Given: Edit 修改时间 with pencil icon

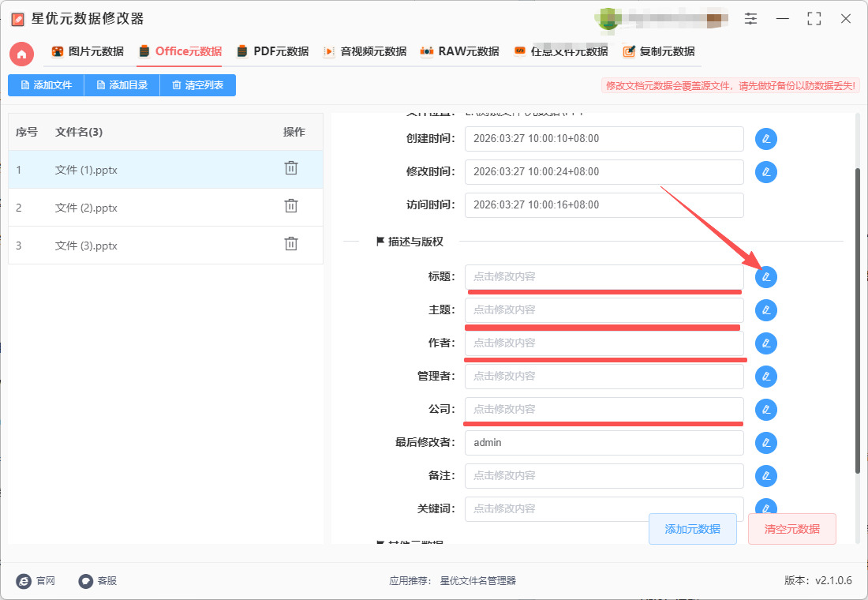Looking at the screenshot, I should click(766, 172).
